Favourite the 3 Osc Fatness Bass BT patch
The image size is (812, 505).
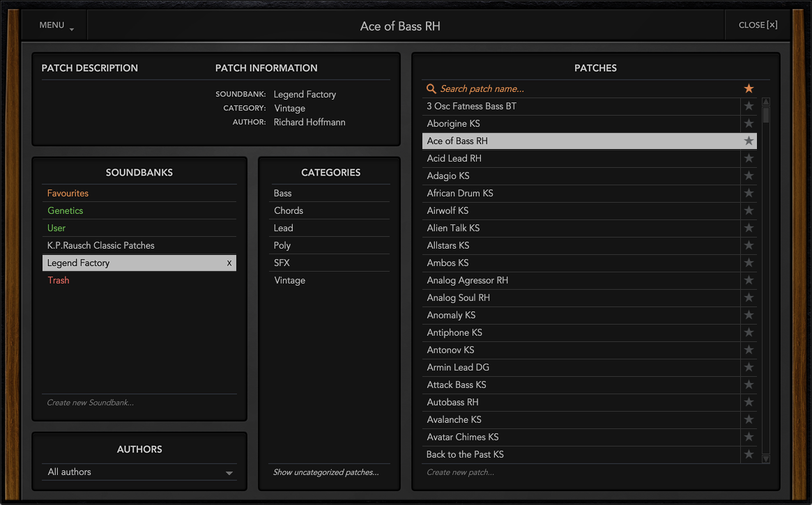(x=749, y=106)
